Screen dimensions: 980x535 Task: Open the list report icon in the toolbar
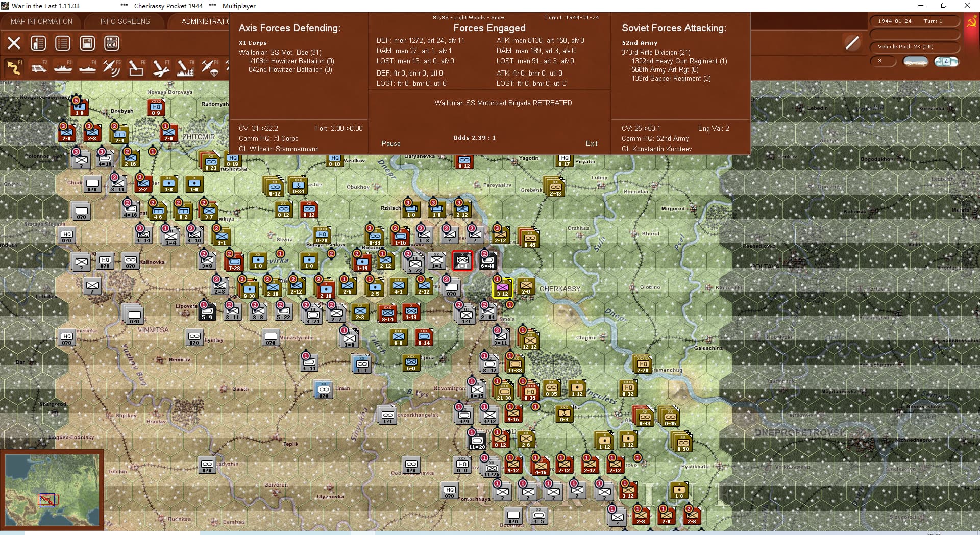(63, 43)
